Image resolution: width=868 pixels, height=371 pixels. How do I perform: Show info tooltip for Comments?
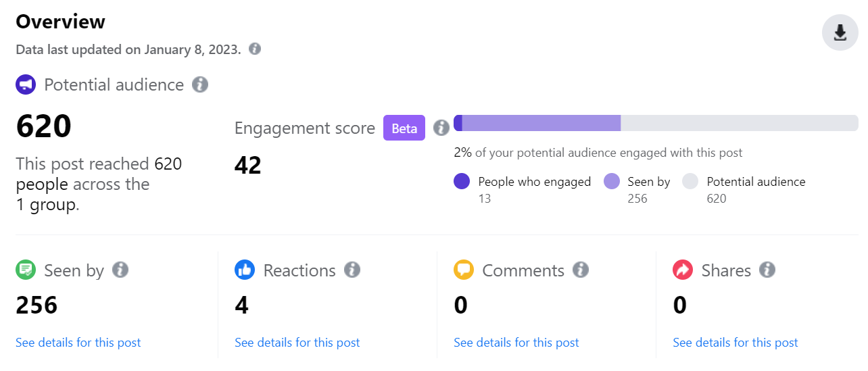pyautogui.click(x=581, y=270)
